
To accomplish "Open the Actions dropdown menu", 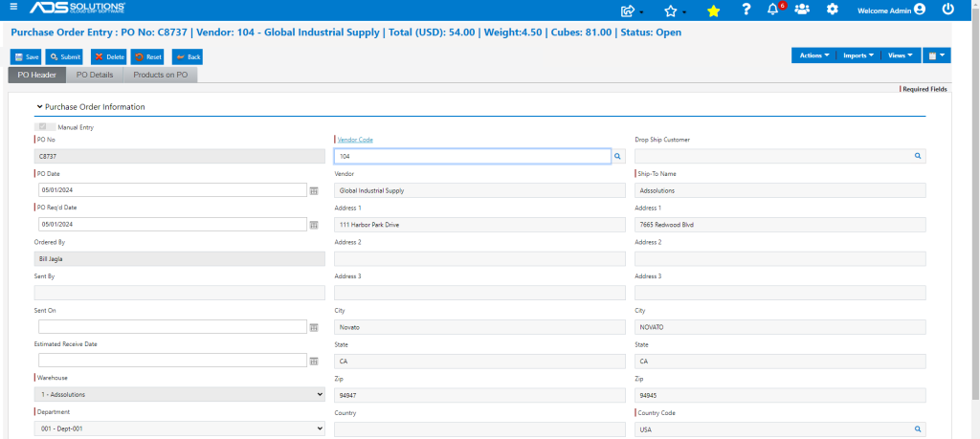I will pos(814,55).
